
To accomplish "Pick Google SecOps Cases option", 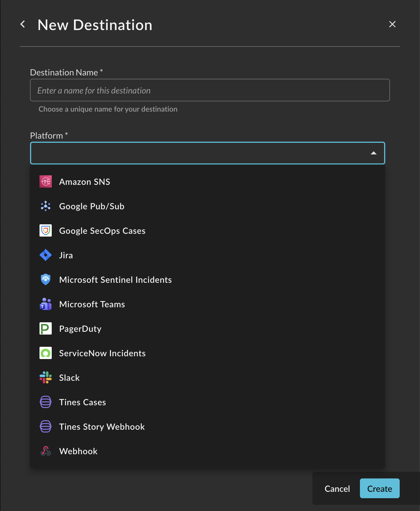I will click(207, 231).
